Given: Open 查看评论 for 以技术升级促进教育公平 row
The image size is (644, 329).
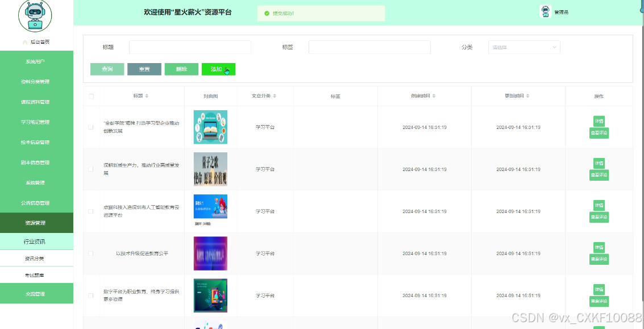Looking at the screenshot, I should pyautogui.click(x=599, y=259).
